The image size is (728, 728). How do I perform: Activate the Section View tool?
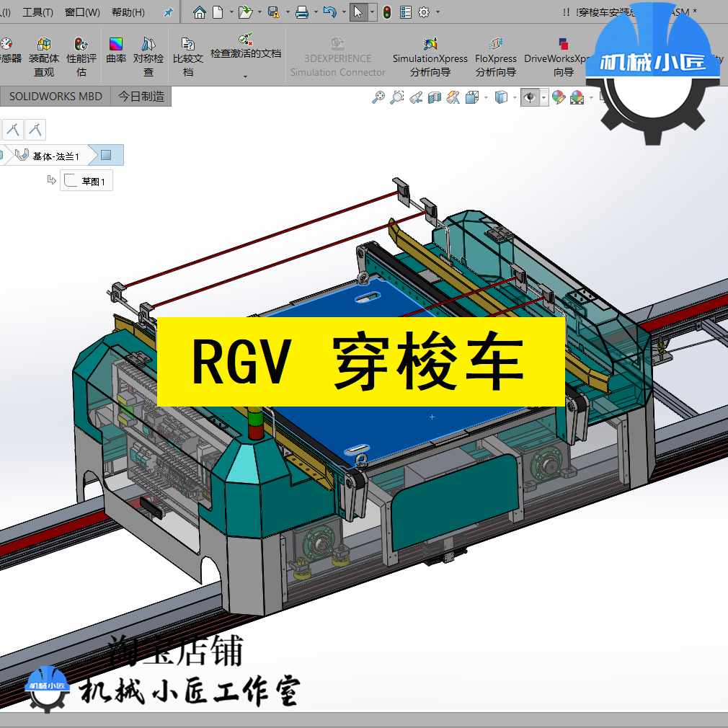pyautogui.click(x=435, y=98)
